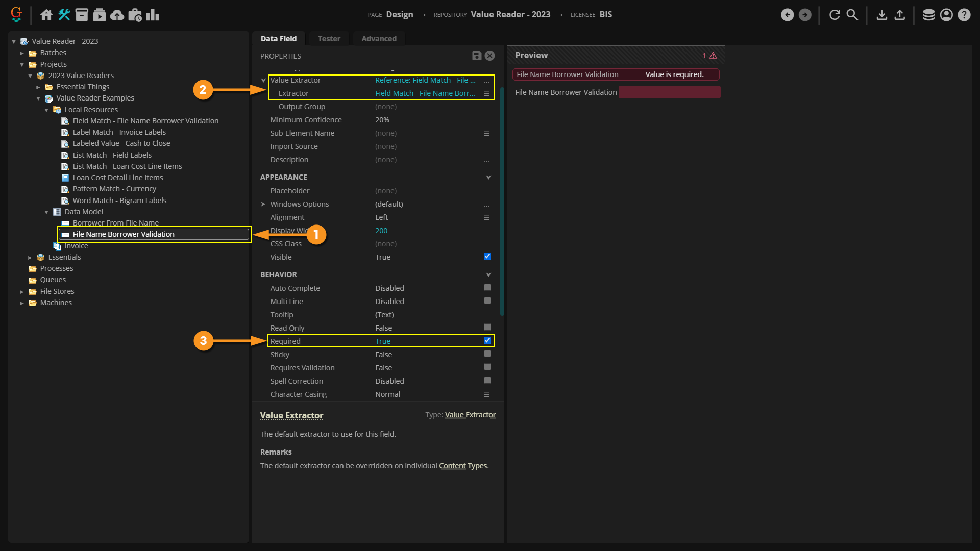The width and height of the screenshot is (980, 551).
Task: Switch to the Tester tab
Action: pos(329,39)
